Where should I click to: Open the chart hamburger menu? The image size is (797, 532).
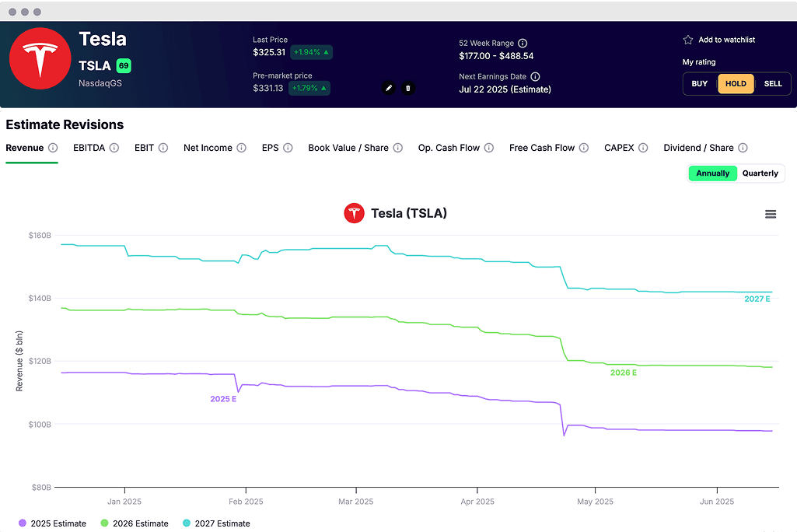pos(771,214)
